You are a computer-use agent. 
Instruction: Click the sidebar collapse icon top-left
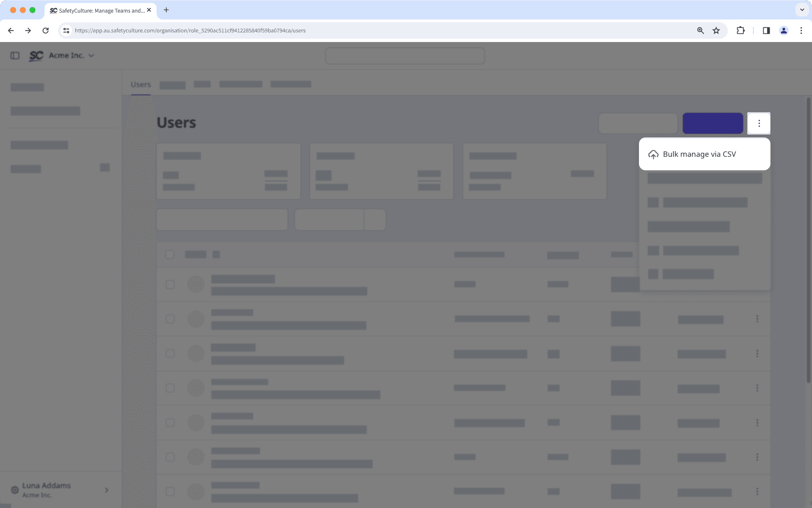[x=14, y=55]
